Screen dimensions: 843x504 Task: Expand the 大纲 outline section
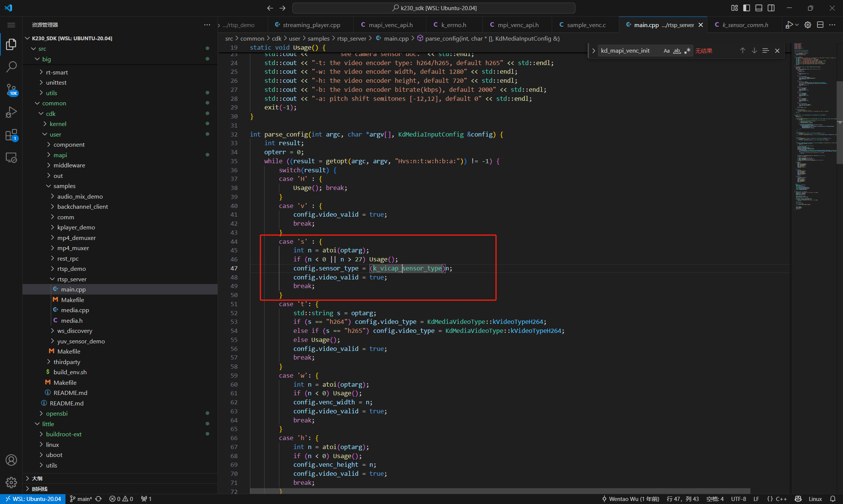point(120,478)
